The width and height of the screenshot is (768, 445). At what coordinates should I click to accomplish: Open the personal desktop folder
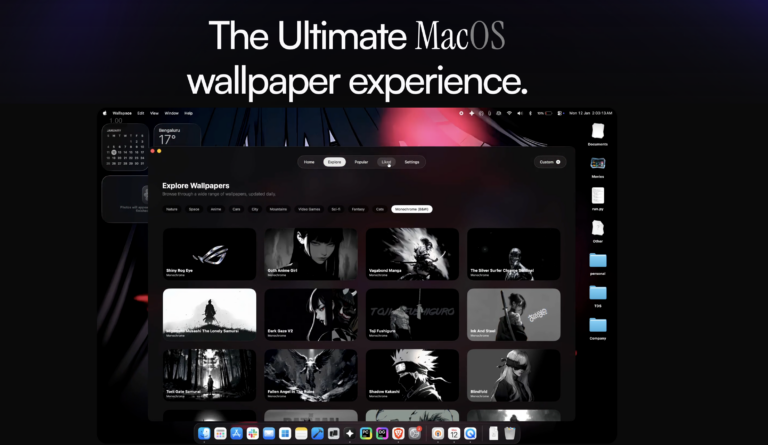tap(598, 264)
